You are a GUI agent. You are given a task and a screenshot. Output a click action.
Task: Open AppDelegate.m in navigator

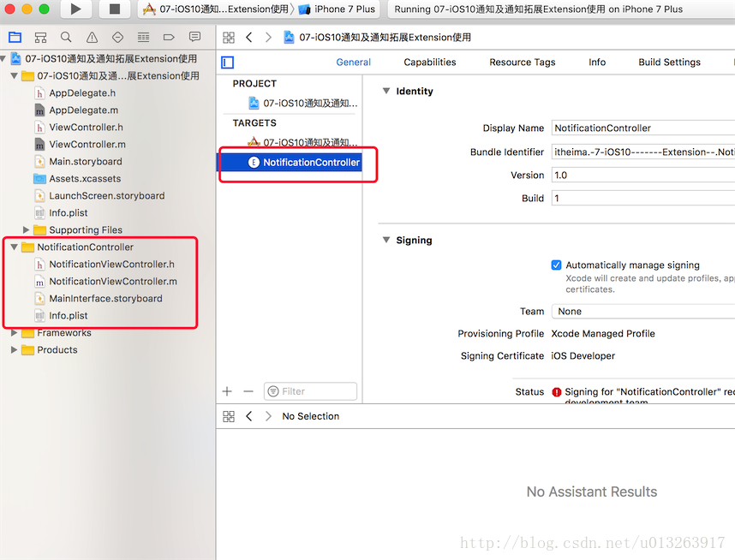click(84, 110)
